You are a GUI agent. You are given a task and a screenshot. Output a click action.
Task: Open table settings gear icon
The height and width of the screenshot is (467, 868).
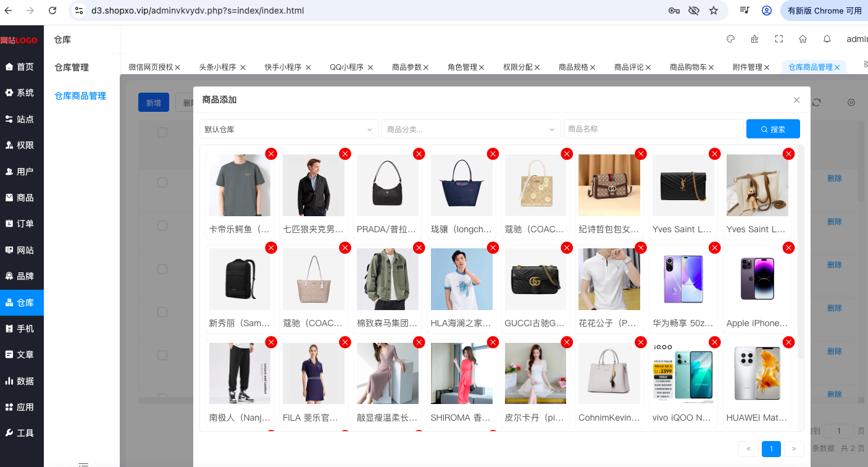point(851,103)
